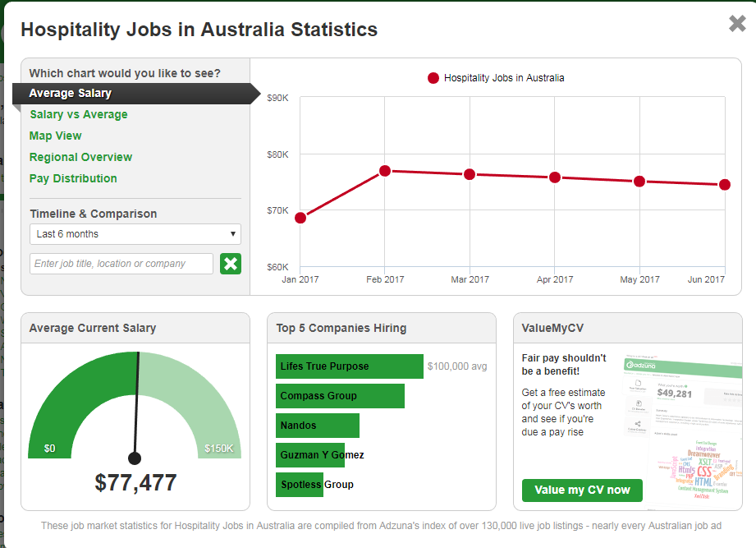Select the Jan 2017 data point
The height and width of the screenshot is (548, 756).
[x=300, y=218]
